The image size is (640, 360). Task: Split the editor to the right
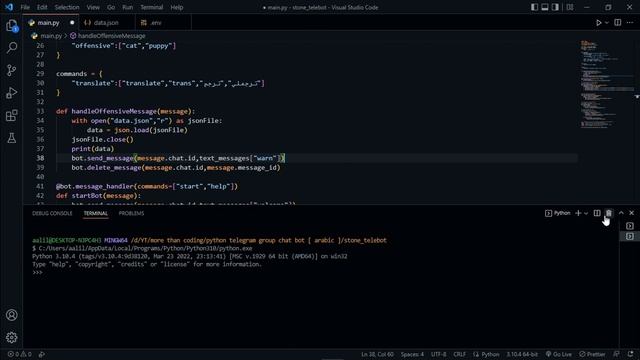point(618,23)
